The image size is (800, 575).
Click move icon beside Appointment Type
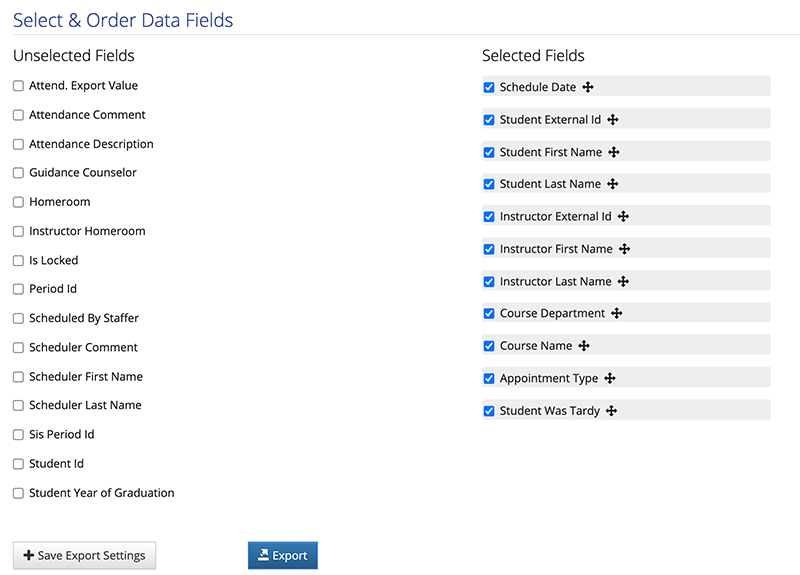(610, 378)
